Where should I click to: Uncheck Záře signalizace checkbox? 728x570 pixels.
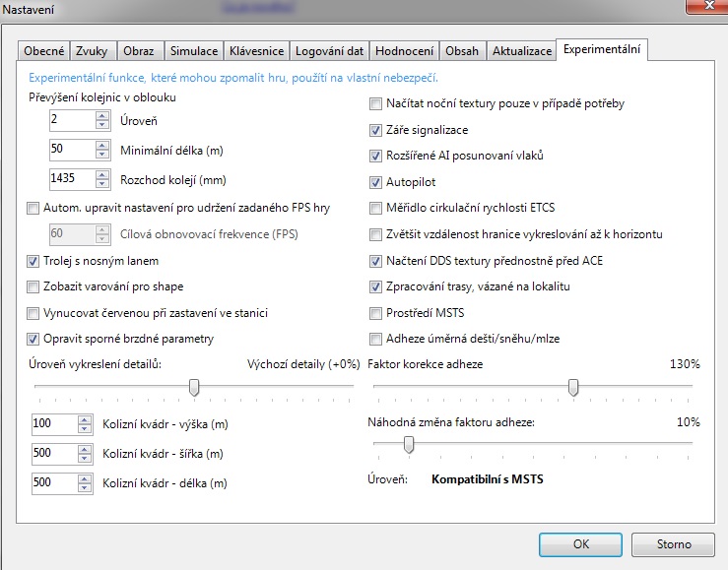(375, 130)
